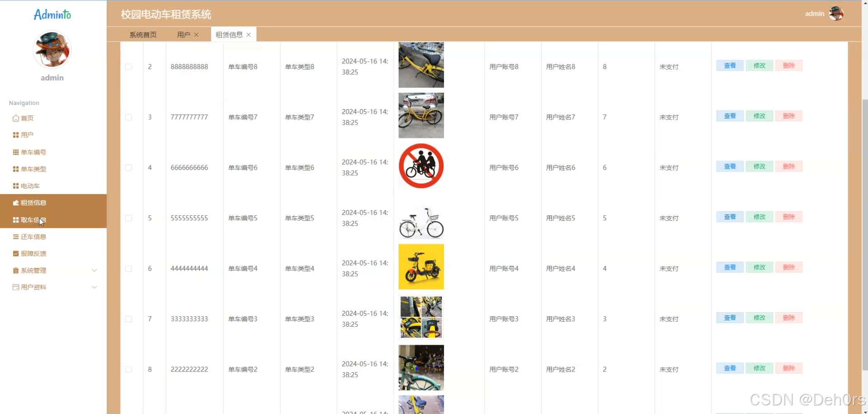868x414 pixels.
Task: Click the grid icon beside 单车类型
Action: [x=16, y=169]
